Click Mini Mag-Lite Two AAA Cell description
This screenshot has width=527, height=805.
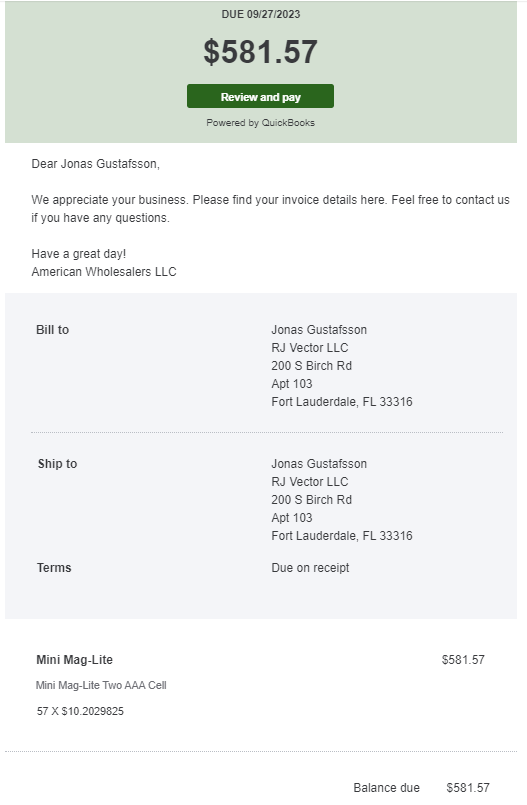point(101,685)
